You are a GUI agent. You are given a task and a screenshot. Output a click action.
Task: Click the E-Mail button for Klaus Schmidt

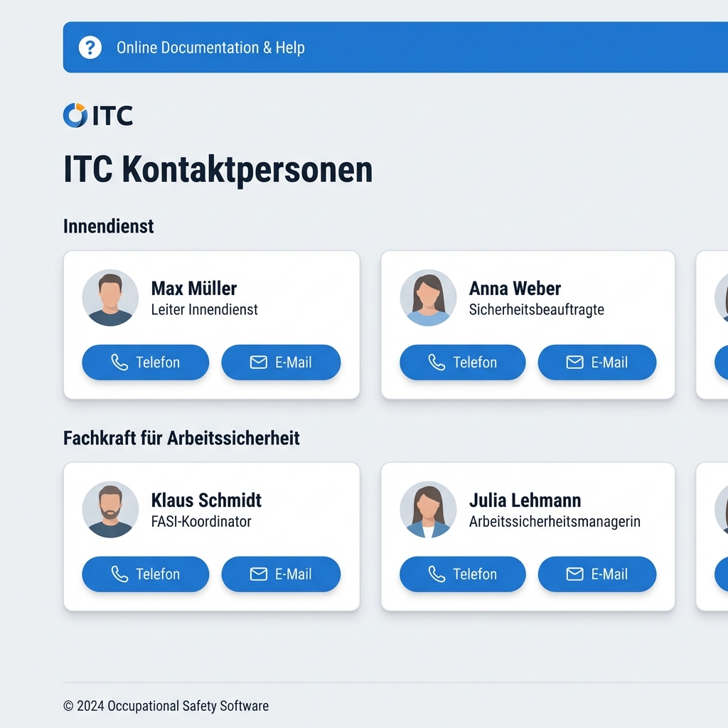(281, 574)
